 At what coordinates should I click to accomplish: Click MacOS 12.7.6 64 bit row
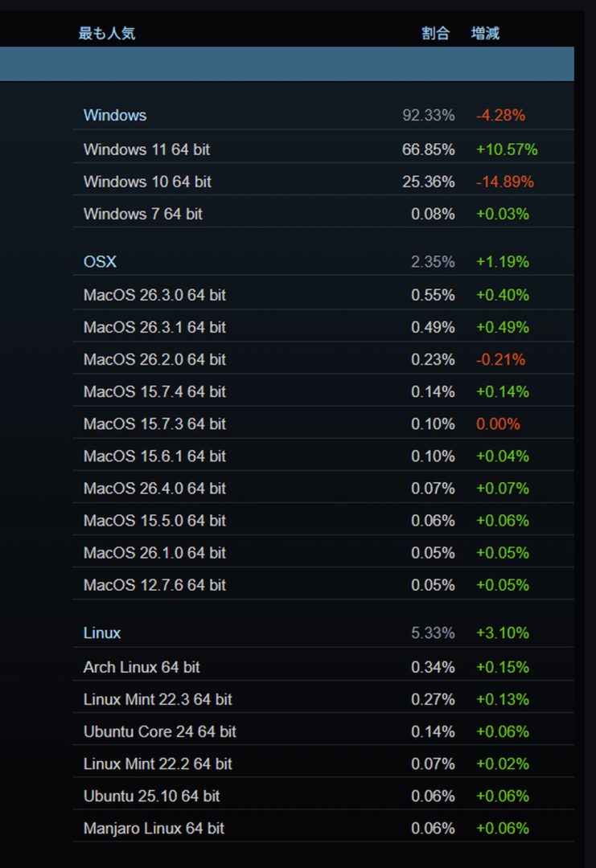pyautogui.click(x=154, y=585)
